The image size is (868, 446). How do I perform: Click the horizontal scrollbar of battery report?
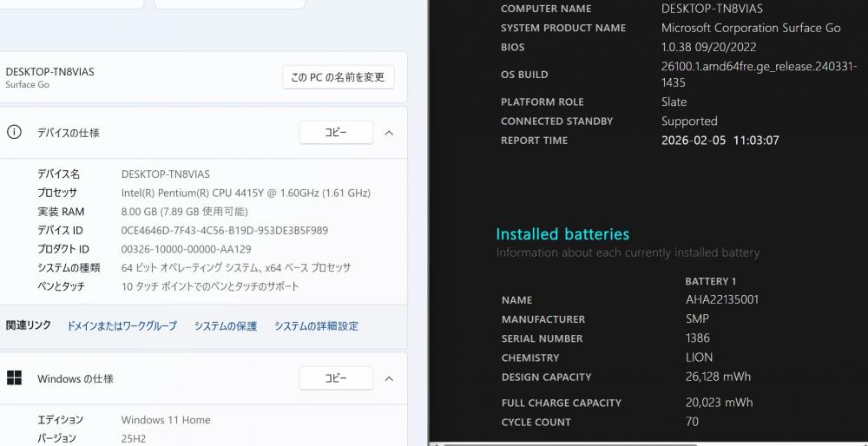tap(570, 443)
